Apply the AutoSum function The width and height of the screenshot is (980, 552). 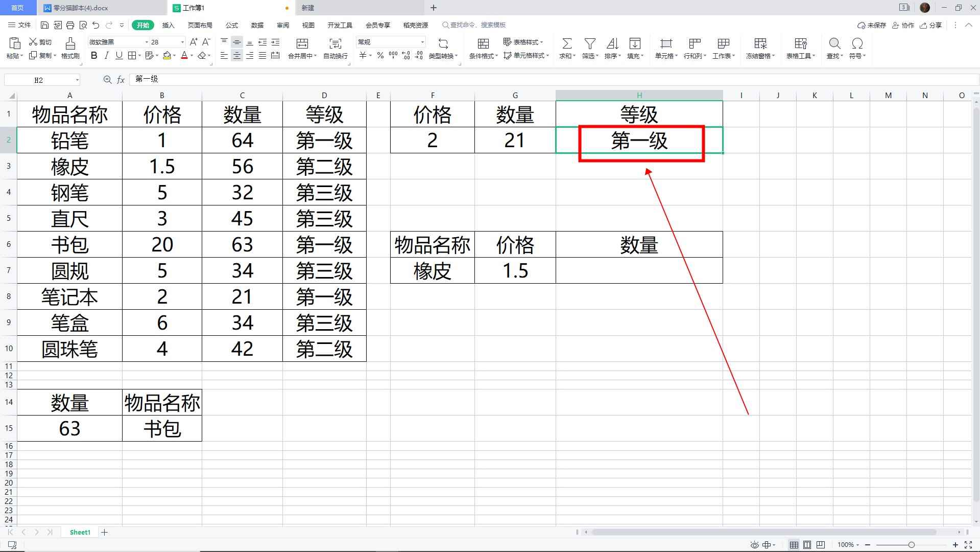click(x=566, y=49)
